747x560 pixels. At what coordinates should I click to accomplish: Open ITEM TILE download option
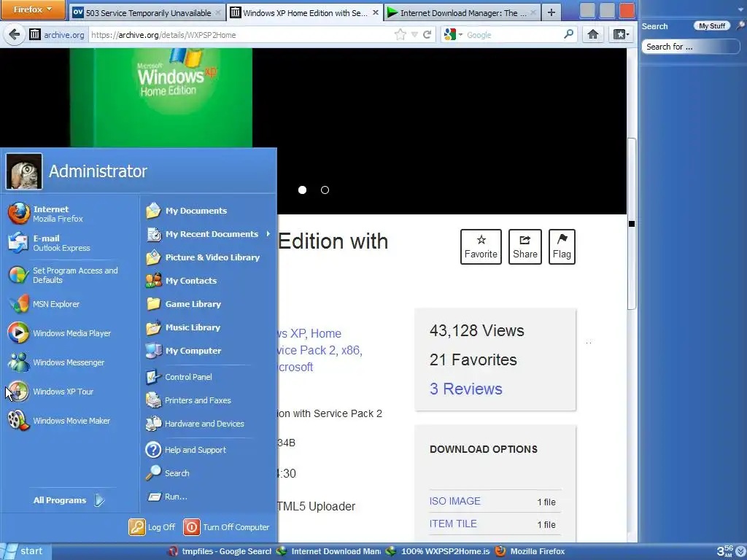[452, 524]
